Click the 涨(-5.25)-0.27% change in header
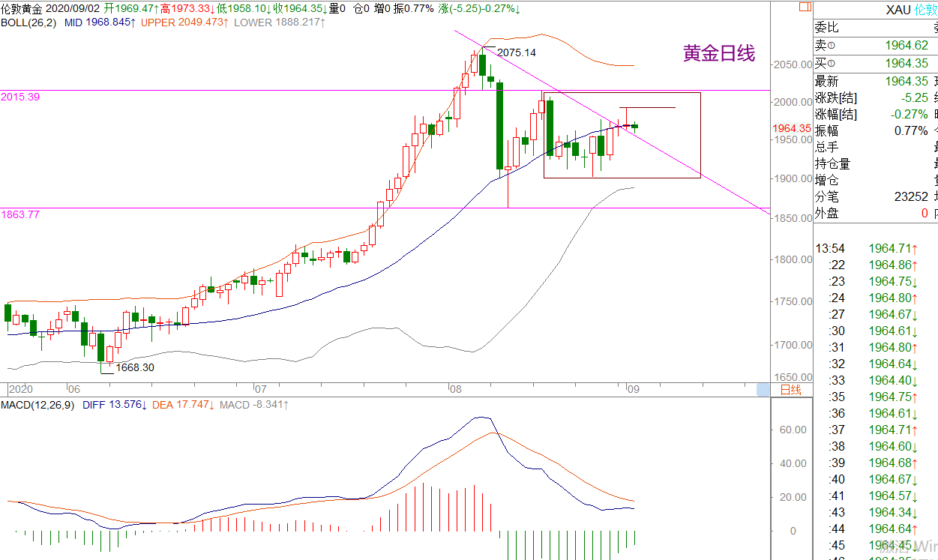938x560 pixels. 479,9
